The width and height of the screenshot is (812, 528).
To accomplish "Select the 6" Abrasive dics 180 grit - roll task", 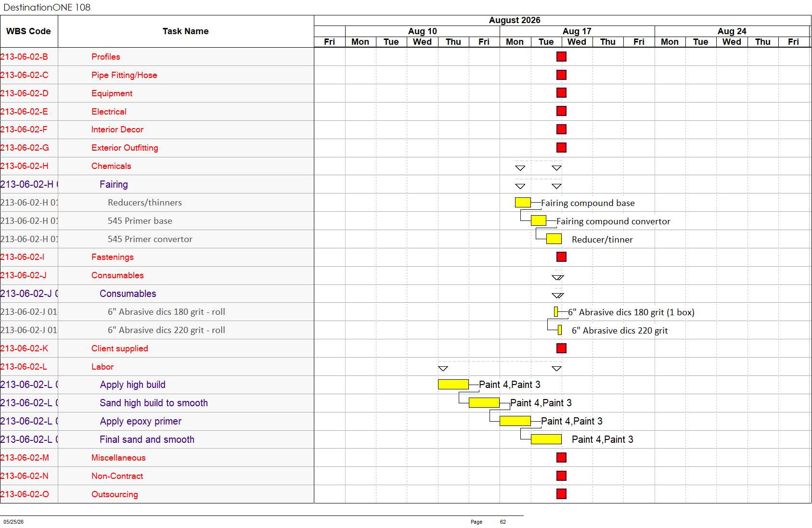I will coord(167,312).
